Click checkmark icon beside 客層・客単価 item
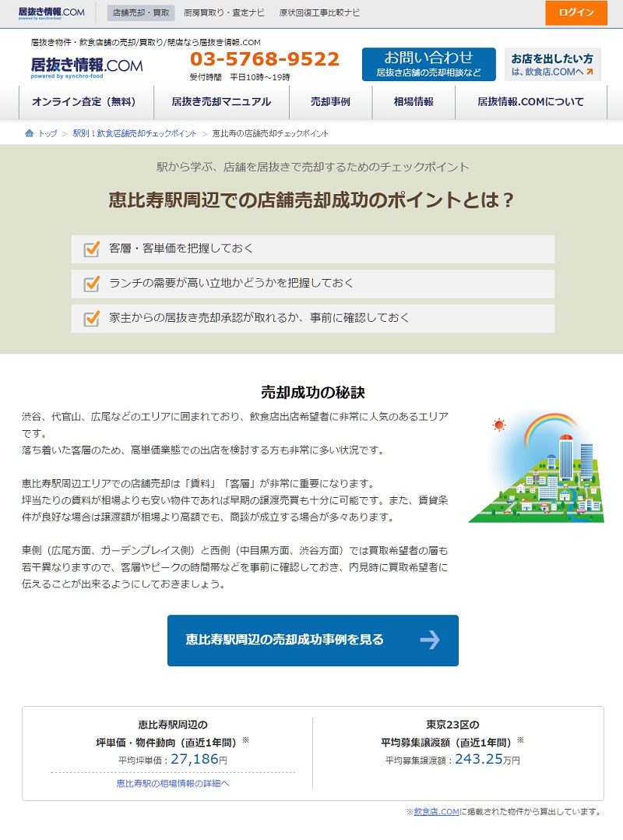The height and width of the screenshot is (840, 623). coord(92,249)
